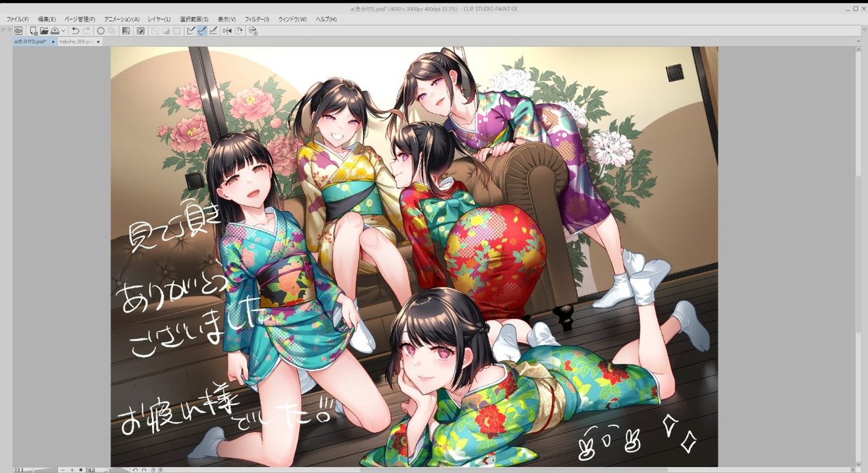
Task: Click the CLIP STUDIO support icon
Action: click(x=253, y=31)
